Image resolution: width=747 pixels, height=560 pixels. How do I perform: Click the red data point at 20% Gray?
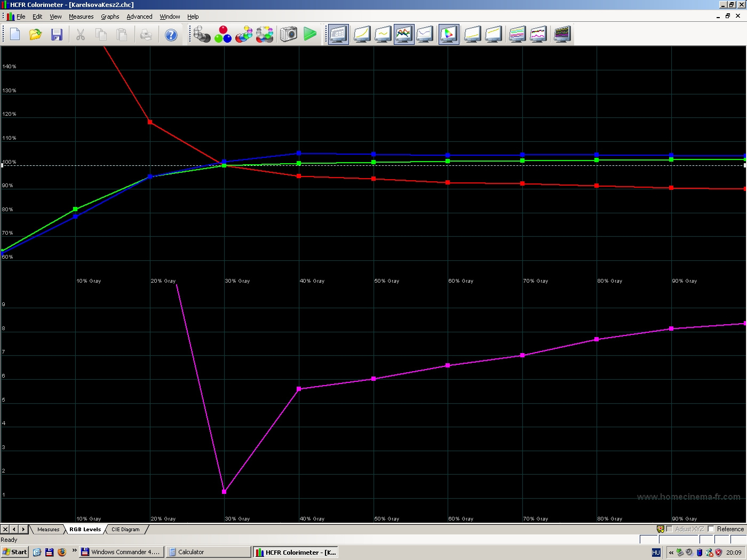tap(150, 122)
